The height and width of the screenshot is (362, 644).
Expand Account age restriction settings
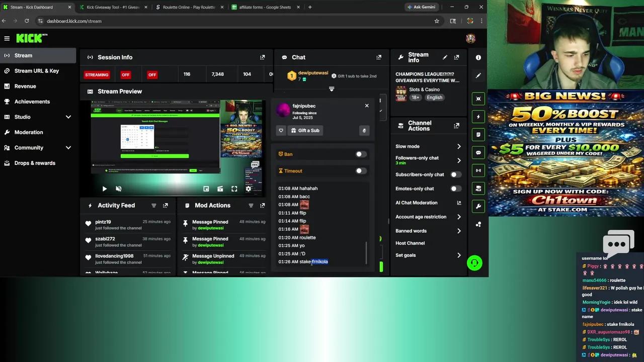459,217
